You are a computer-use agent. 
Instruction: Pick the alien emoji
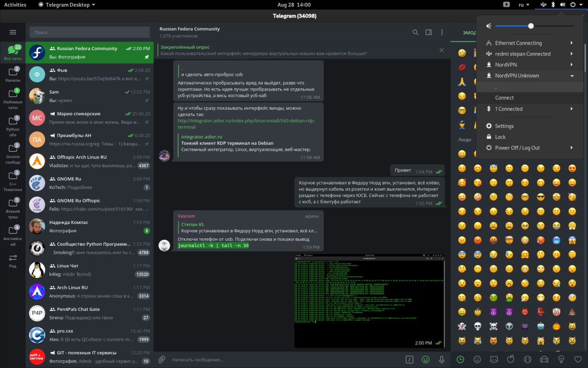(509, 326)
